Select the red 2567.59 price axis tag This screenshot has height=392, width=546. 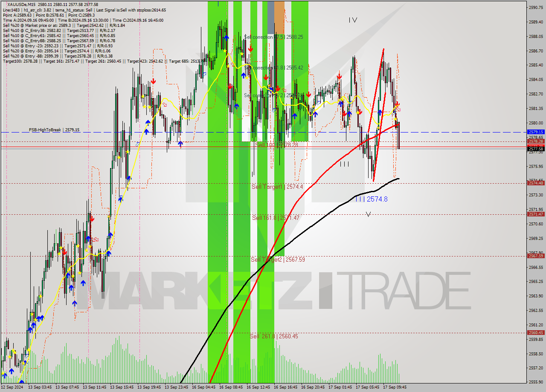pyautogui.click(x=536, y=256)
